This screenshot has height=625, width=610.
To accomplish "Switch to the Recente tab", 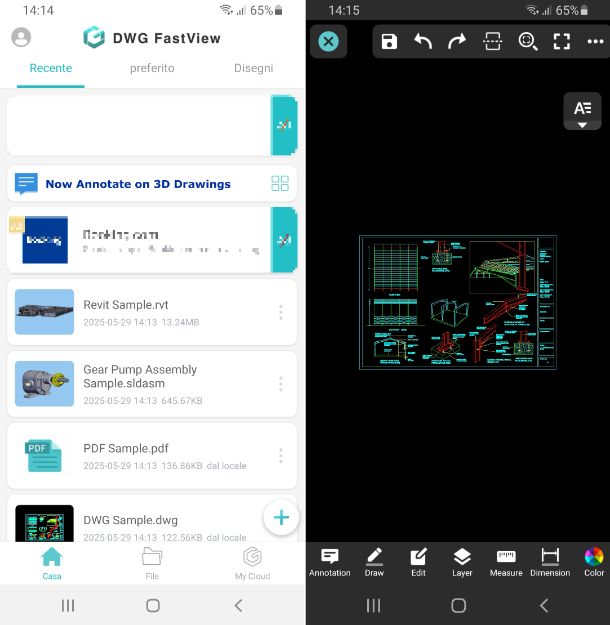I will [51, 68].
